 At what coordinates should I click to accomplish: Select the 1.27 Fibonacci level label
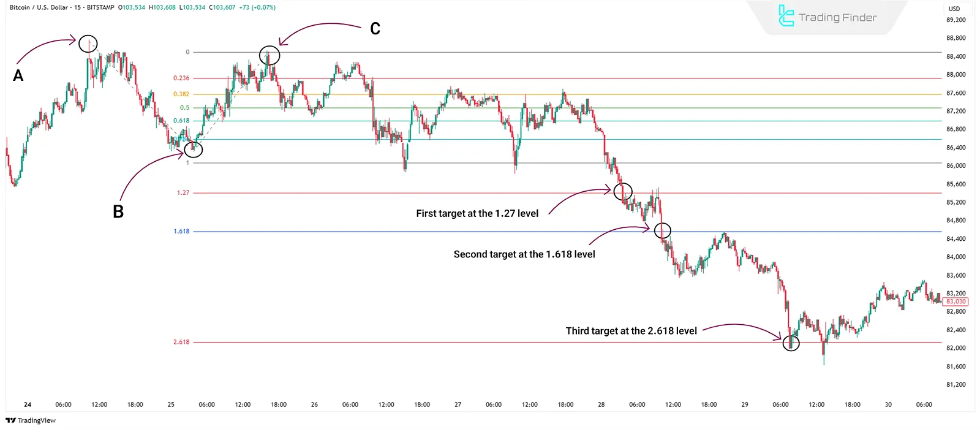[183, 192]
